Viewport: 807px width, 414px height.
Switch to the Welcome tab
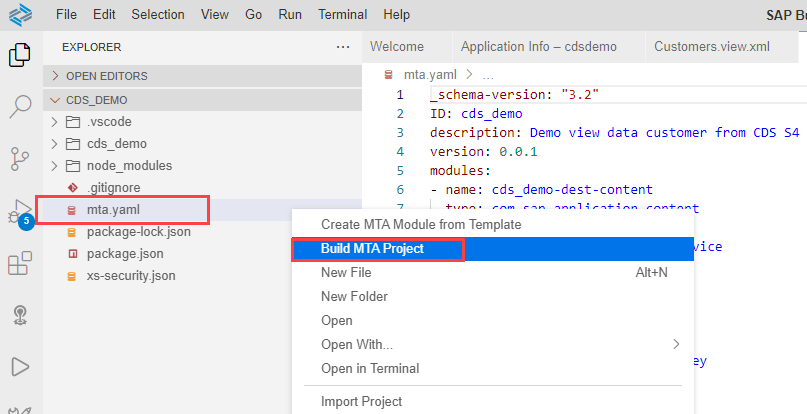coord(397,47)
